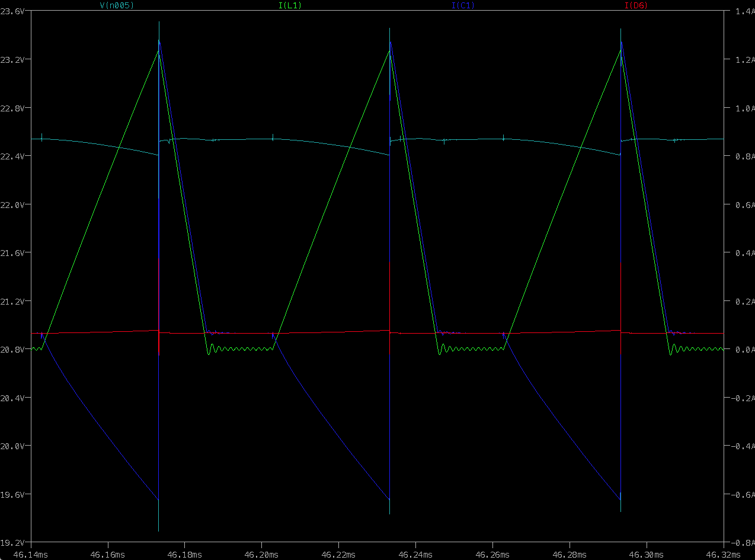Click the V(n005) trace label
755x560 pixels.
(117, 5)
